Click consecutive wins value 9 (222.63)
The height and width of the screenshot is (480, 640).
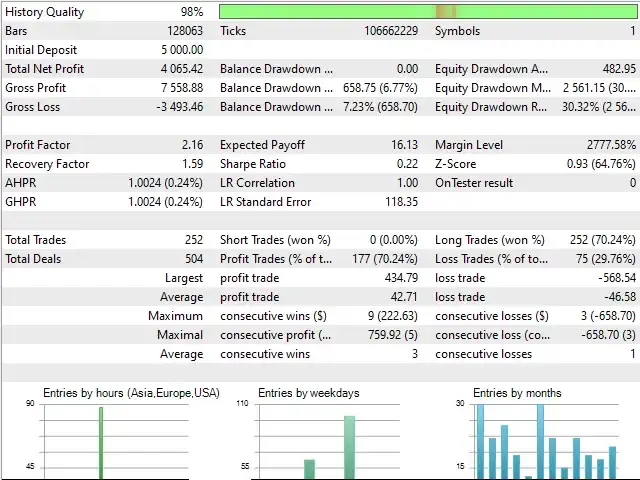pos(393,316)
